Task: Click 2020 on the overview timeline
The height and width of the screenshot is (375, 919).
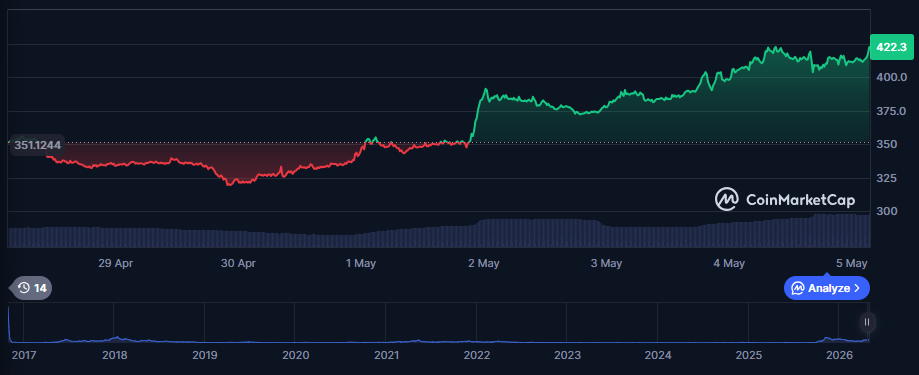Action: 295,355
